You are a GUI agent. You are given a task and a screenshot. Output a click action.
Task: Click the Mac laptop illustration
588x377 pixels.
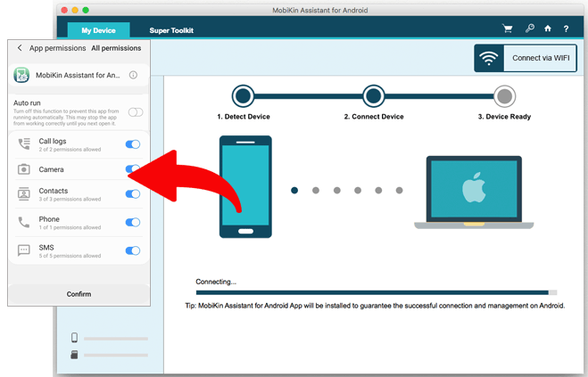(x=474, y=193)
